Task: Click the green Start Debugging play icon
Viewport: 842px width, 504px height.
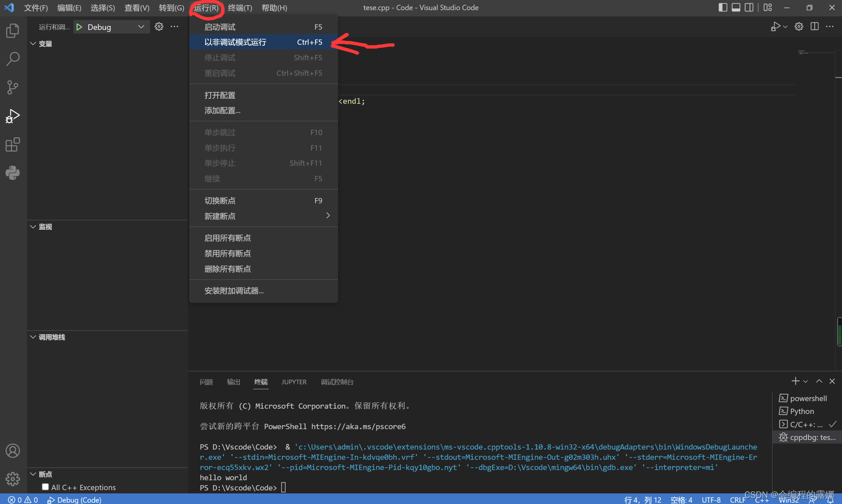Action: (x=79, y=27)
